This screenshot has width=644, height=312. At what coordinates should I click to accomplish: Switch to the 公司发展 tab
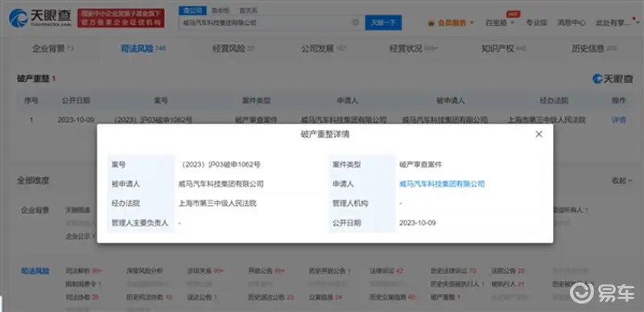[x=324, y=48]
